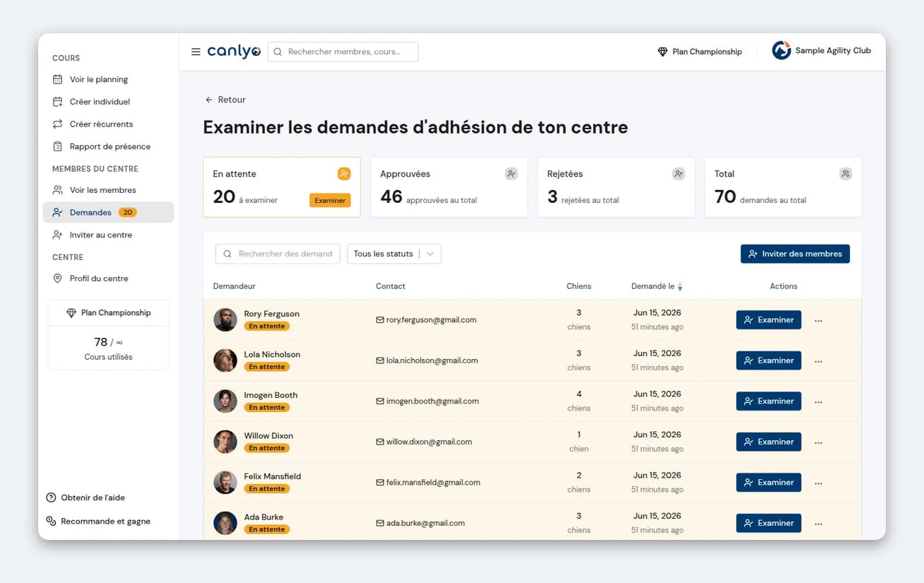Click the Total demandes card

(x=783, y=187)
